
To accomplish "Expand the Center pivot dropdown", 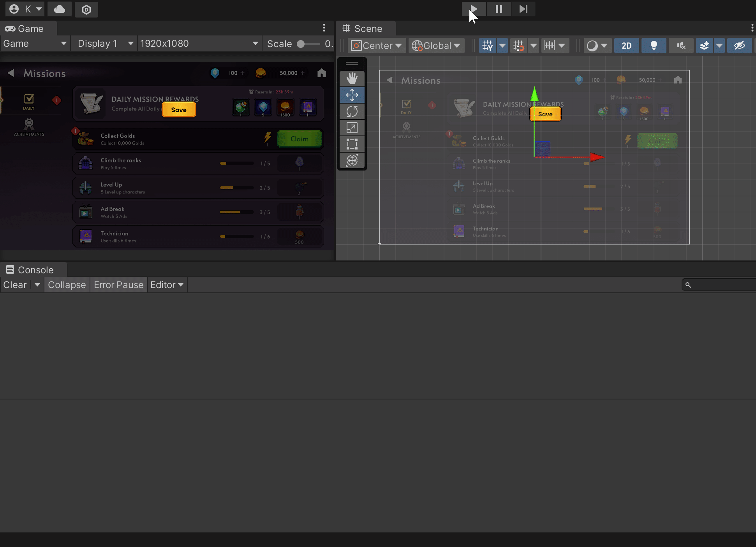I will 377,46.
